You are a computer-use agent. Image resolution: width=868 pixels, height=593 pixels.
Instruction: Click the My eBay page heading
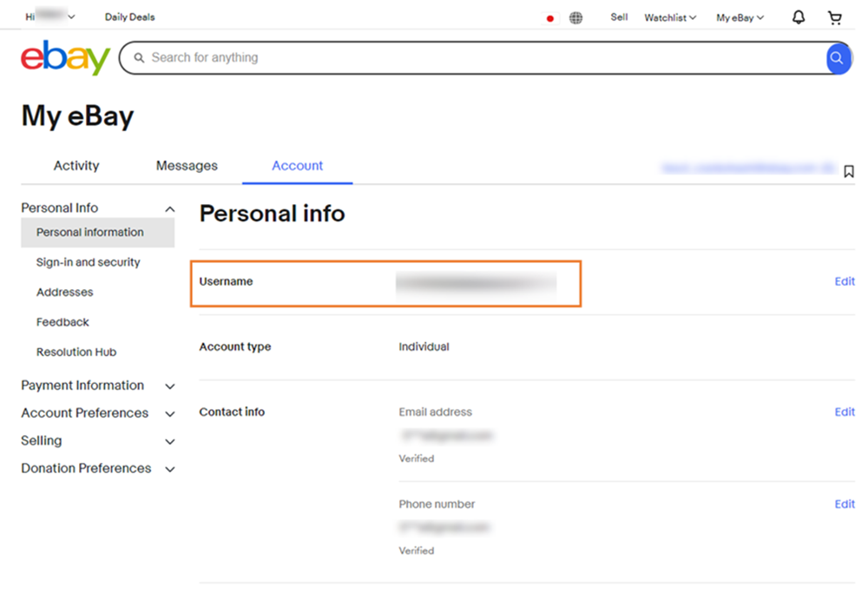[x=77, y=116]
